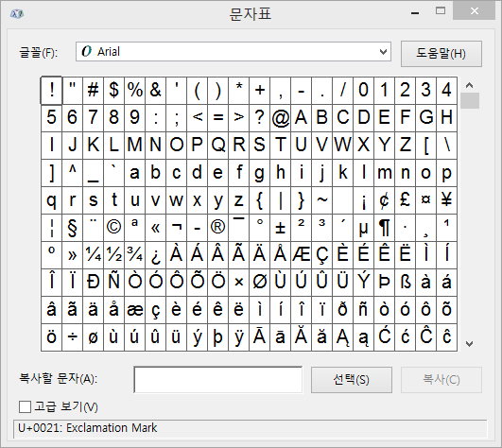Select the superscript two ² character
The width and height of the screenshot is (502, 448).
[302, 228]
